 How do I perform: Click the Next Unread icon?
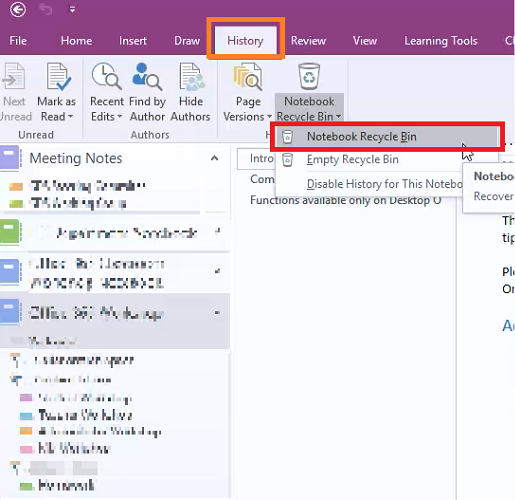pos(14,76)
